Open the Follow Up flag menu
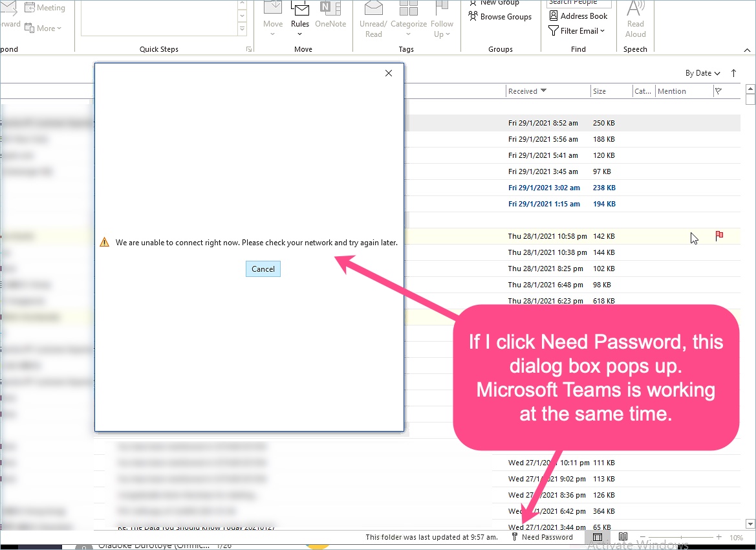Viewport: 756px width, 550px height. click(442, 19)
